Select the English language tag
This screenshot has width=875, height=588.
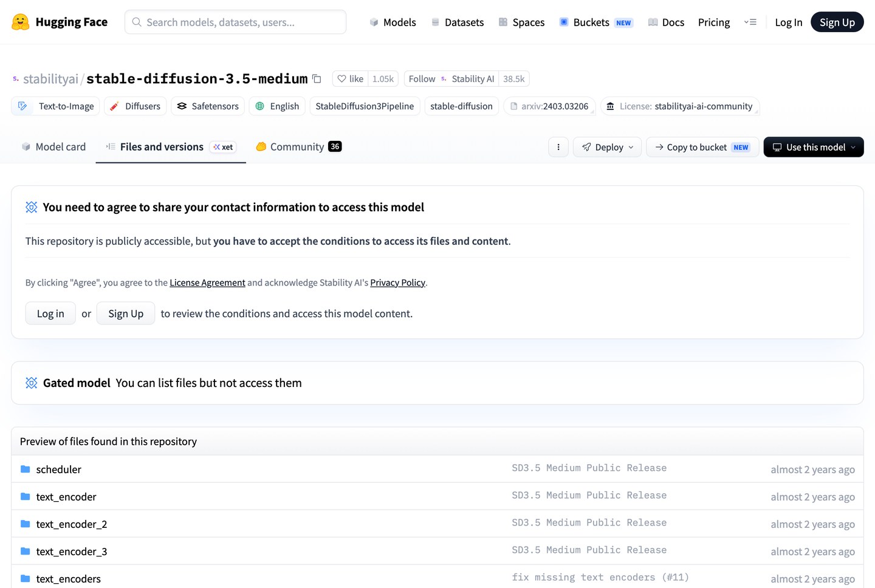pyautogui.click(x=277, y=106)
